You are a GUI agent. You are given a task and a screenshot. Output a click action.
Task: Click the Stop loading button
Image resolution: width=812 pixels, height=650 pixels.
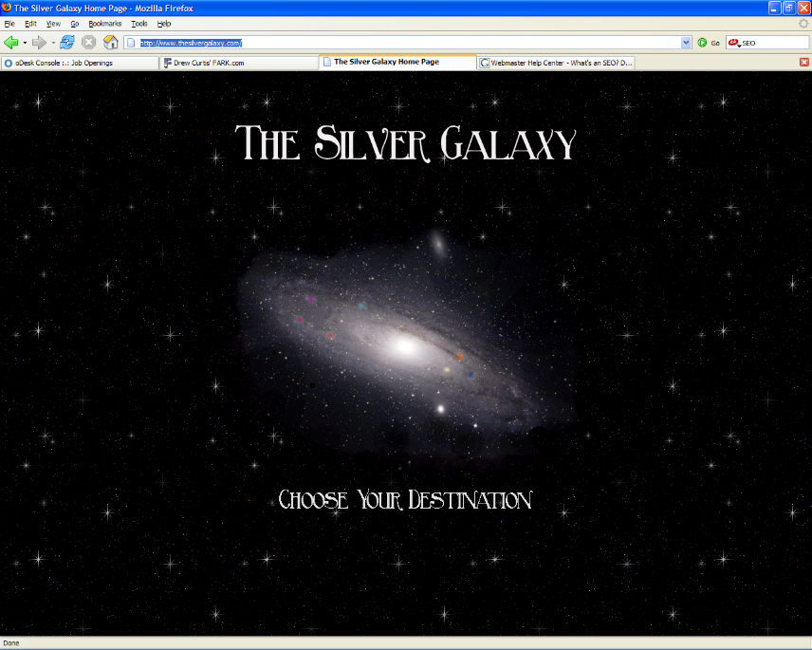(88, 43)
